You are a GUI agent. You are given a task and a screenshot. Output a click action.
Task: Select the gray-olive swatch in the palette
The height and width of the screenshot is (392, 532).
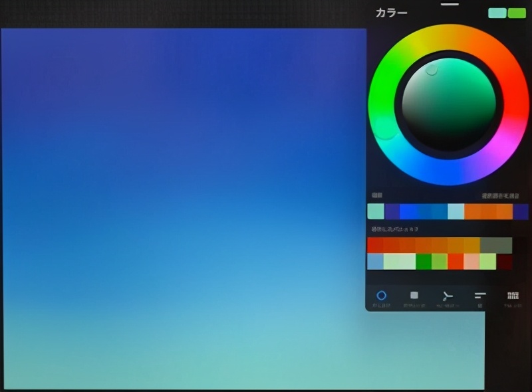tap(496, 245)
